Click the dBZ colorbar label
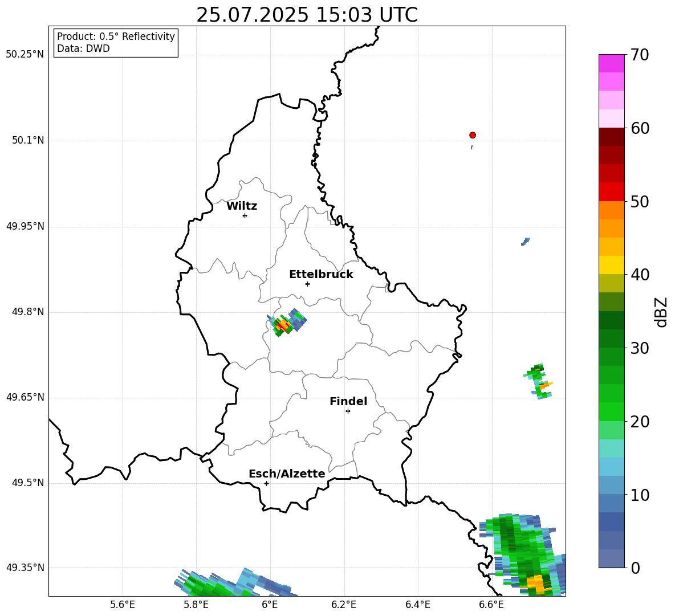The width and height of the screenshot is (675, 616). [x=661, y=312]
